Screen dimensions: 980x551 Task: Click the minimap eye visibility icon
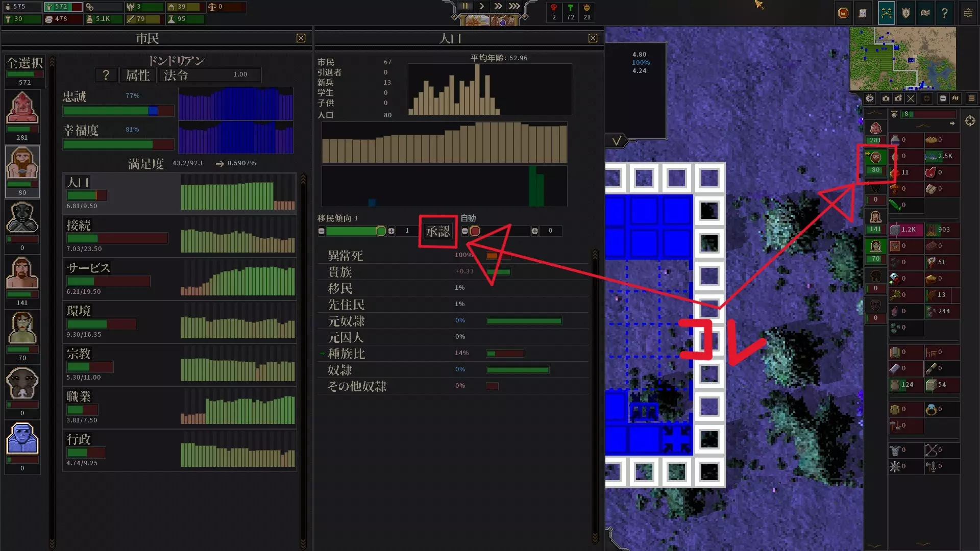(870, 98)
